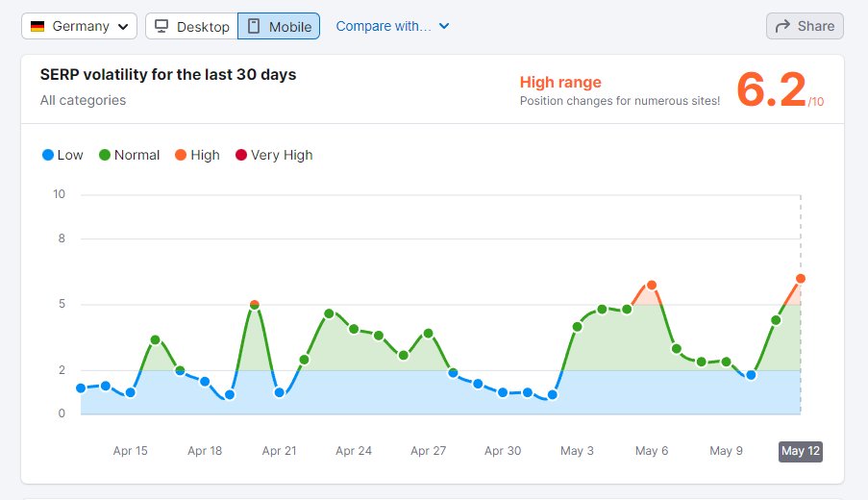The height and width of the screenshot is (500, 868).
Task: Click the mobile phone icon
Action: click(253, 26)
